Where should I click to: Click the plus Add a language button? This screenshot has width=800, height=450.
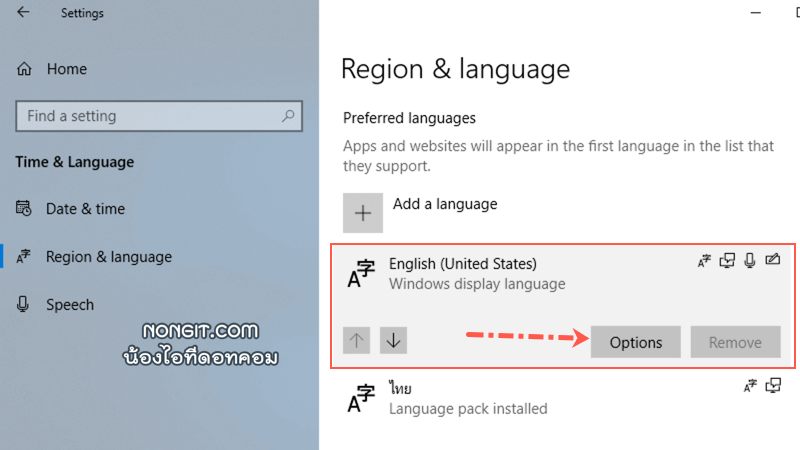(363, 213)
